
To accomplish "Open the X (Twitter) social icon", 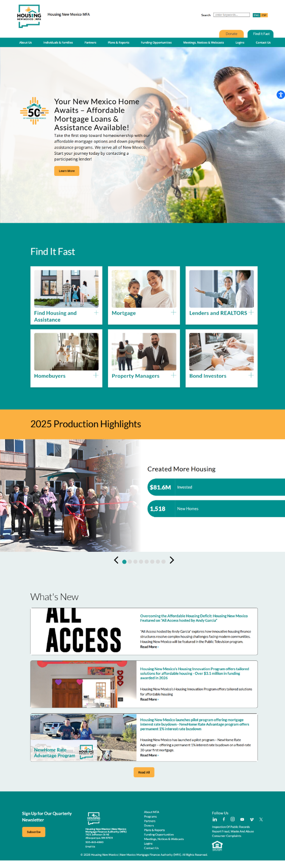I will tap(261, 819).
